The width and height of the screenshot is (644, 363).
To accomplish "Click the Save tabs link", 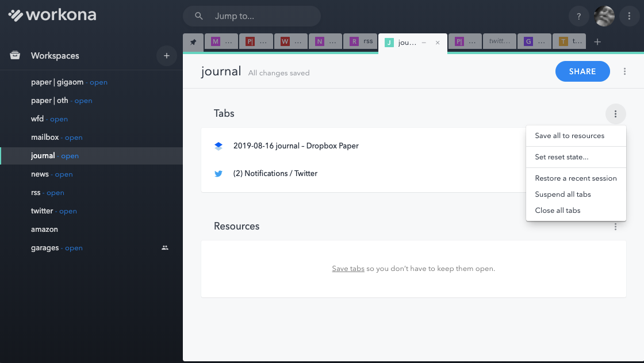I will [348, 269].
